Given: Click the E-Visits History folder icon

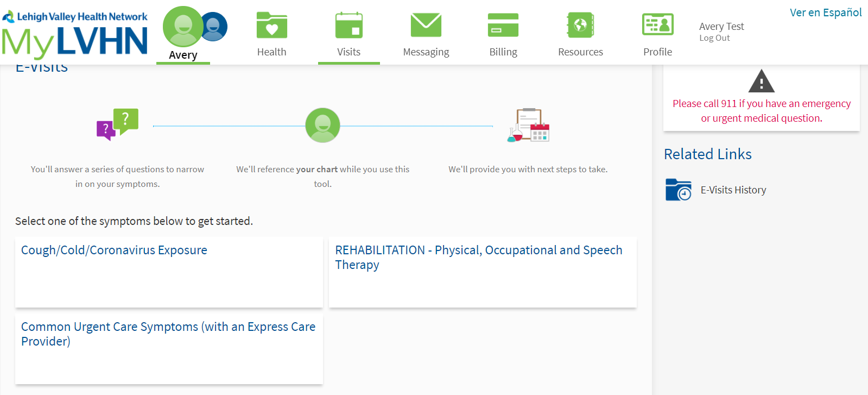Looking at the screenshot, I should [x=679, y=190].
